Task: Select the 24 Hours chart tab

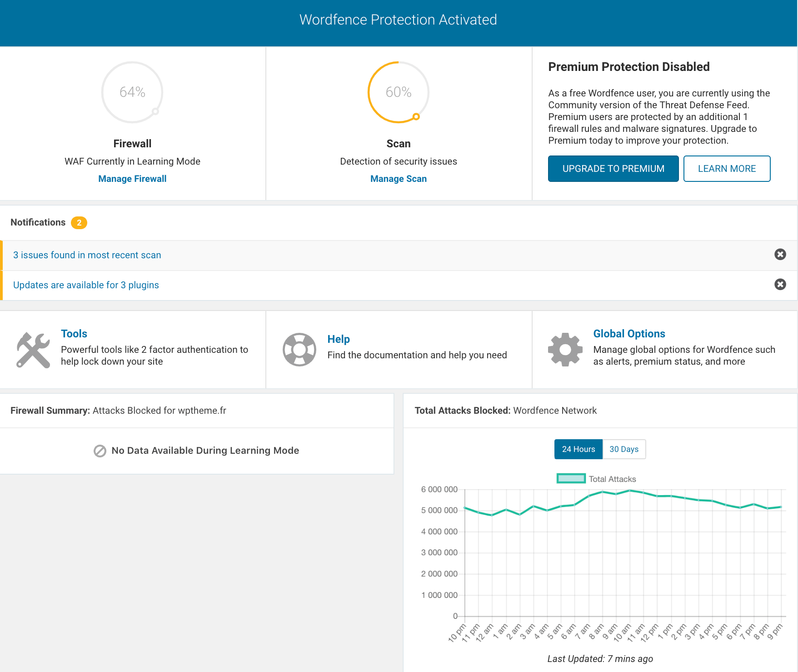Action: coord(579,449)
